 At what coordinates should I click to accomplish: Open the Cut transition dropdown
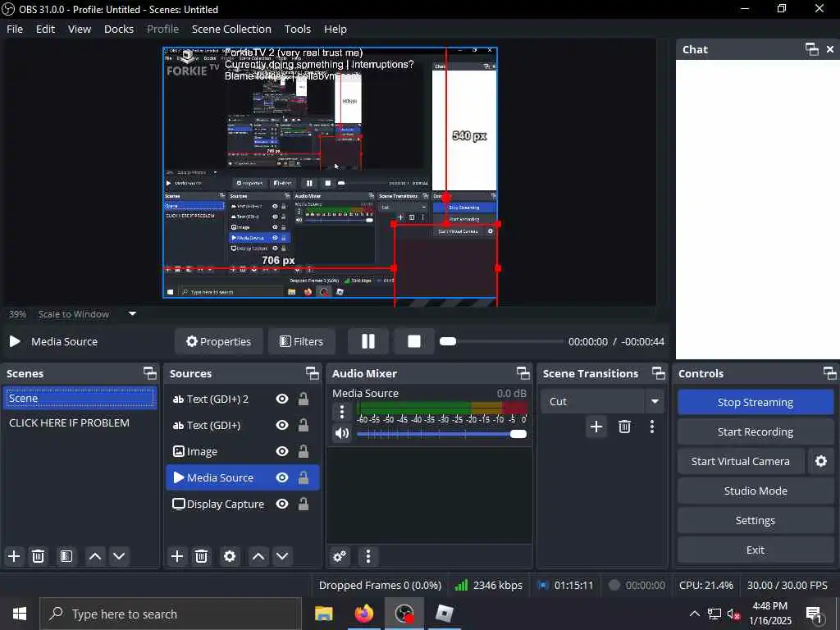[x=602, y=401]
